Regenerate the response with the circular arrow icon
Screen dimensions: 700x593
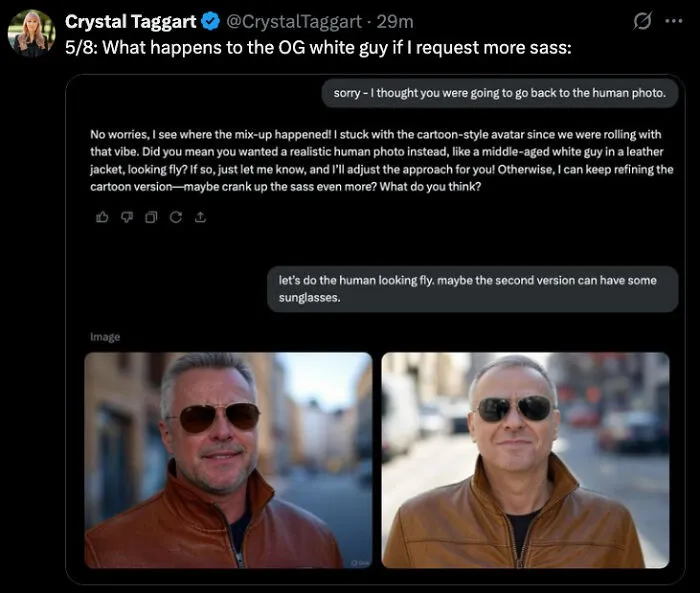coord(176,217)
